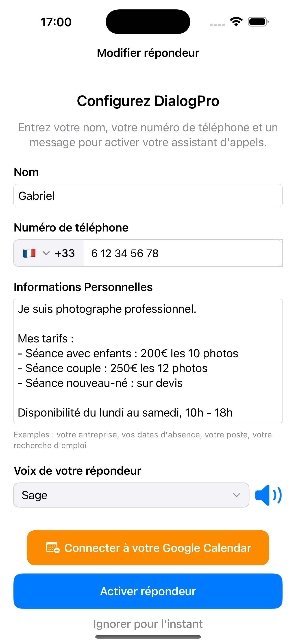Expand the country selector chevron beside the flag
The width and height of the screenshot is (296, 644).
46,253
